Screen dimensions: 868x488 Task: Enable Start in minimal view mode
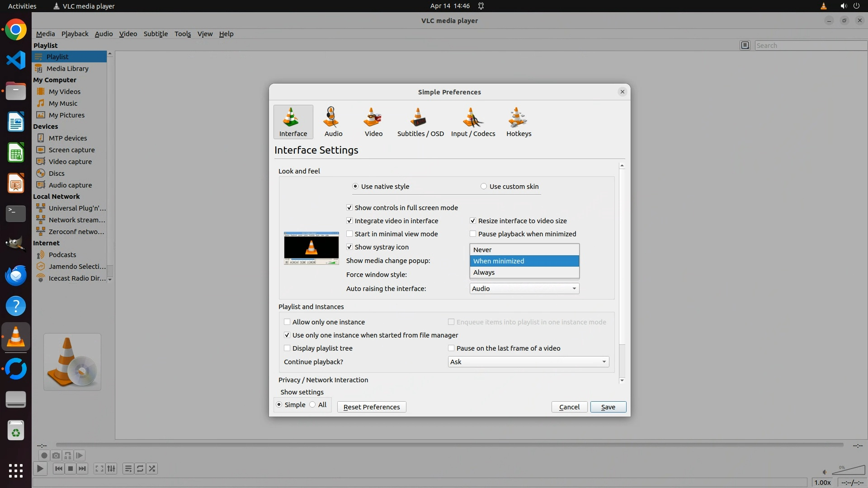coord(349,234)
